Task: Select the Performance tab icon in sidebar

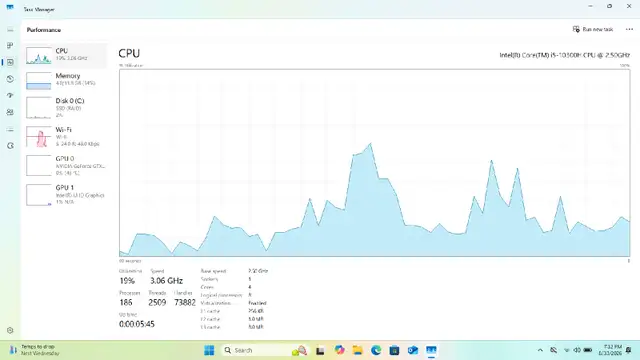Action: tap(10, 62)
